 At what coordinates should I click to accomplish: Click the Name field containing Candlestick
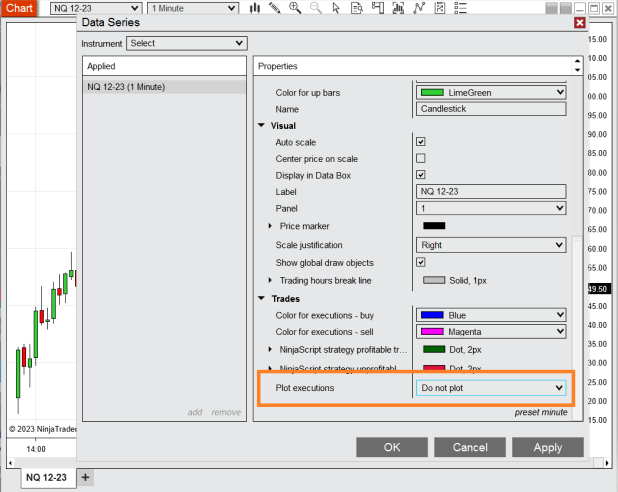click(491, 109)
